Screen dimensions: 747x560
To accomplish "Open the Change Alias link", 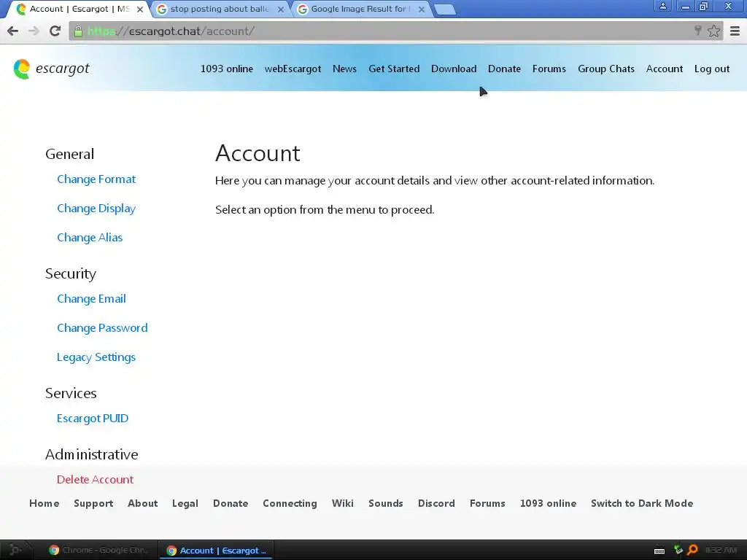I will 90,238.
